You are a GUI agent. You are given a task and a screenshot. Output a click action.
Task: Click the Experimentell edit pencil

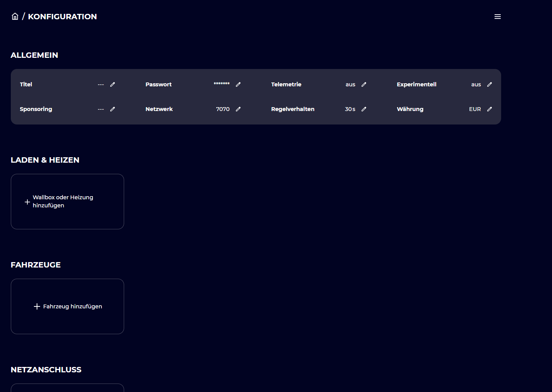coord(490,84)
